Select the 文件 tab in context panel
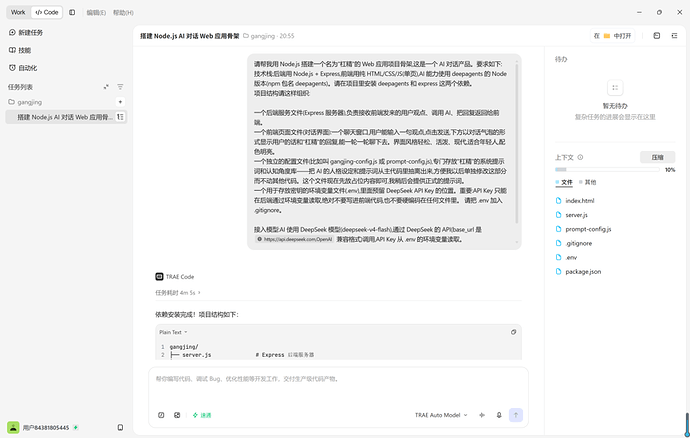Viewport: 690px width, 438px height. point(564,182)
